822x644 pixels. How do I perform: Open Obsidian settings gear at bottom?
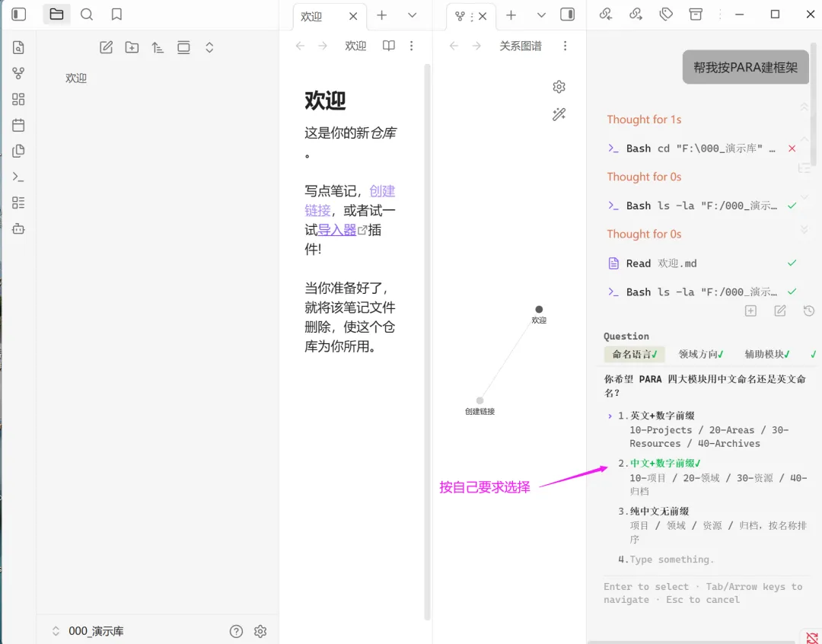click(x=260, y=631)
